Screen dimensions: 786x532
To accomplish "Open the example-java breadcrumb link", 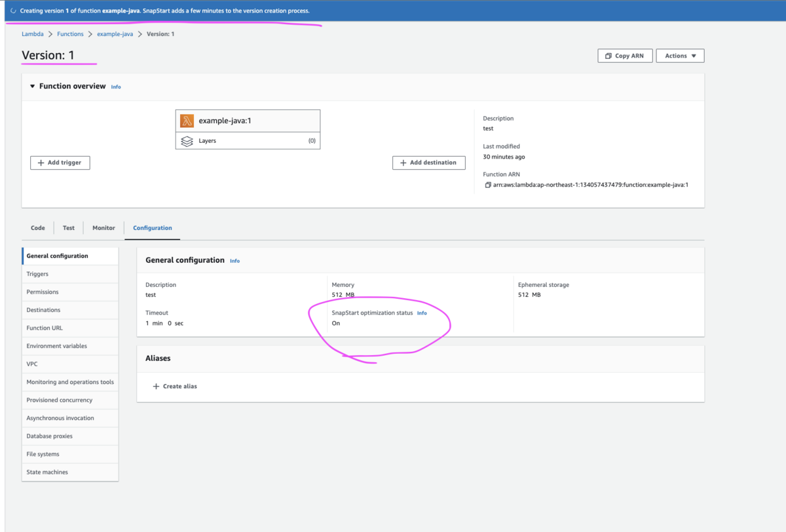I will coord(115,34).
